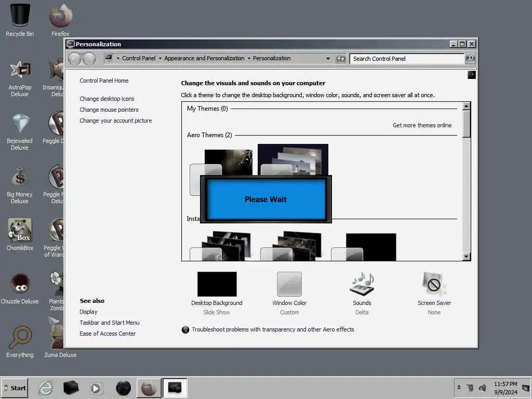The image size is (532, 399).
Task: Select the second installed theme thumbnail
Action: click(x=291, y=246)
